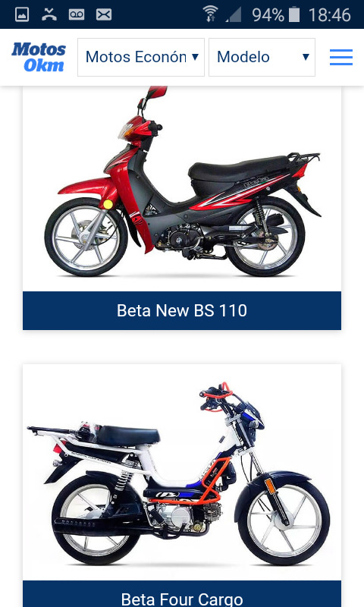The image size is (364, 607).
Task: Open the hamburger menu icon
Action: click(x=341, y=58)
